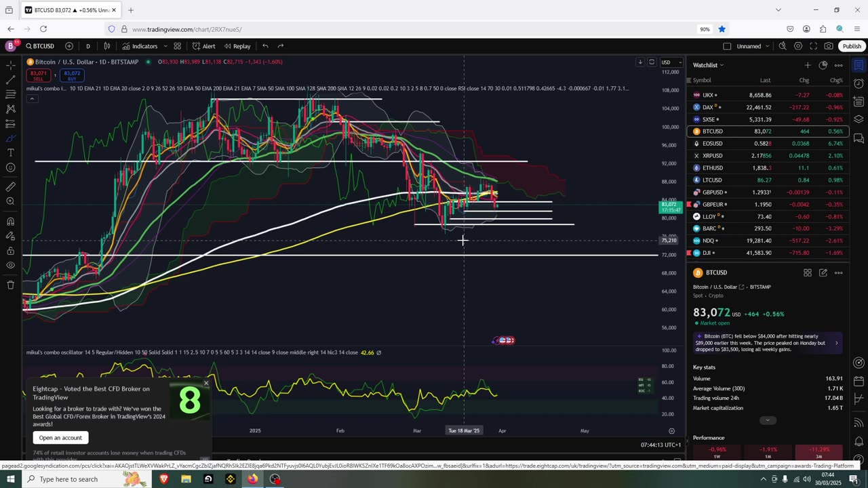Click the Publish button
Viewport: 868px width, 488px height.
852,46
